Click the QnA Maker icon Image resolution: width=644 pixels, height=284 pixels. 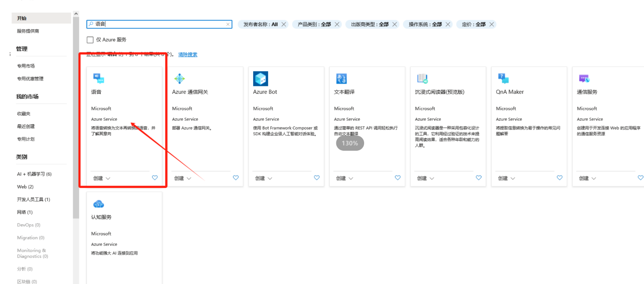pyautogui.click(x=503, y=78)
